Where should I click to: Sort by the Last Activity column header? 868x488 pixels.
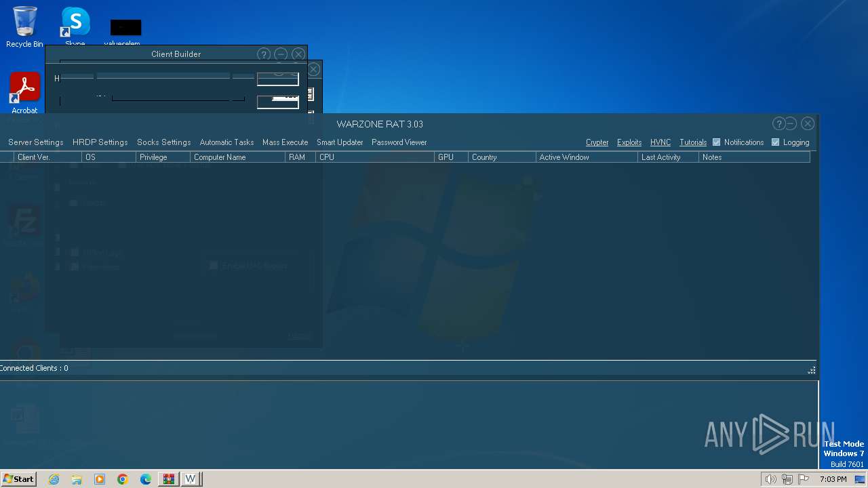pos(668,157)
